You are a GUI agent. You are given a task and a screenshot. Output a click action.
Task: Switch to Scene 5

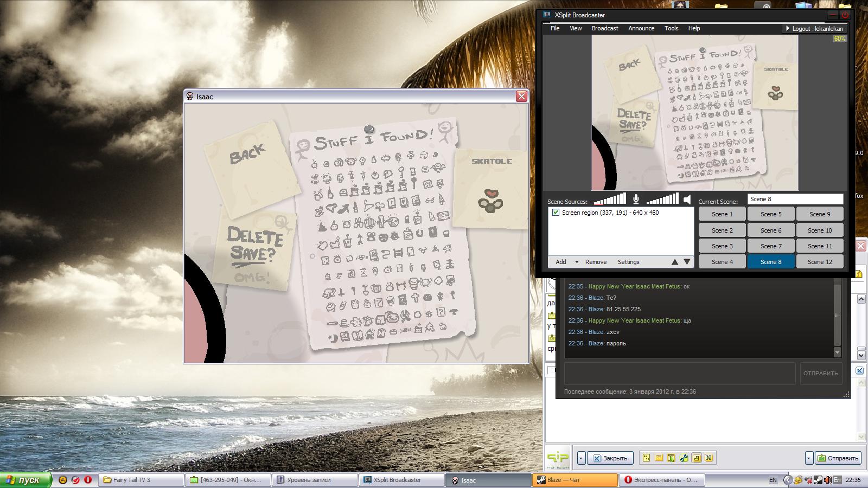[771, 214]
